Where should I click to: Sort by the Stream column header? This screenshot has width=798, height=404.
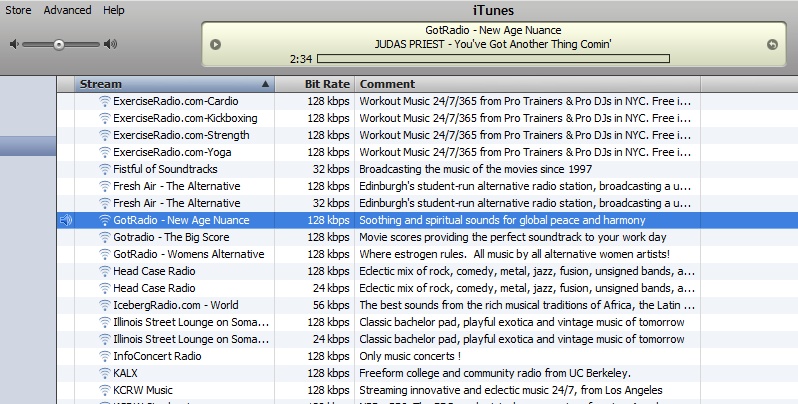tap(175, 84)
